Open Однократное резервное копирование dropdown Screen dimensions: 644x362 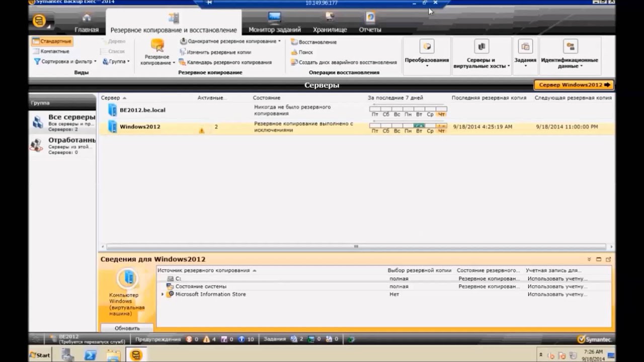230,41
